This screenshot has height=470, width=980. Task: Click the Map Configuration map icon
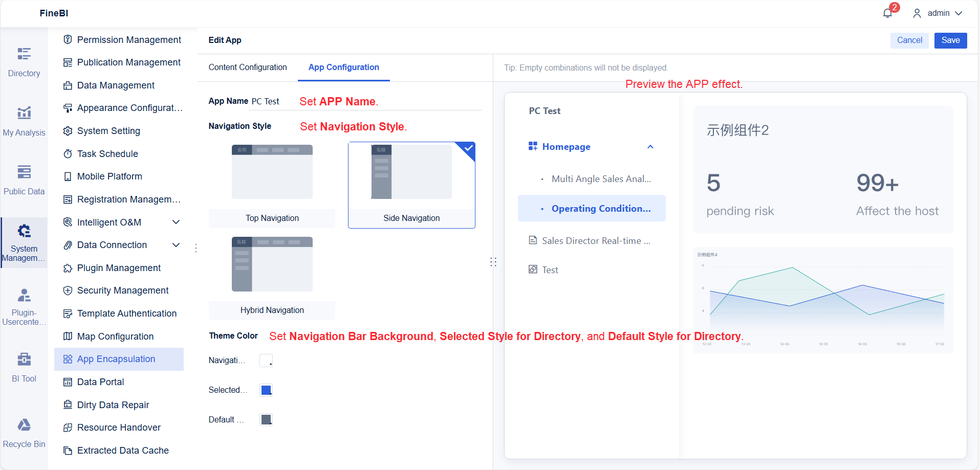point(68,337)
